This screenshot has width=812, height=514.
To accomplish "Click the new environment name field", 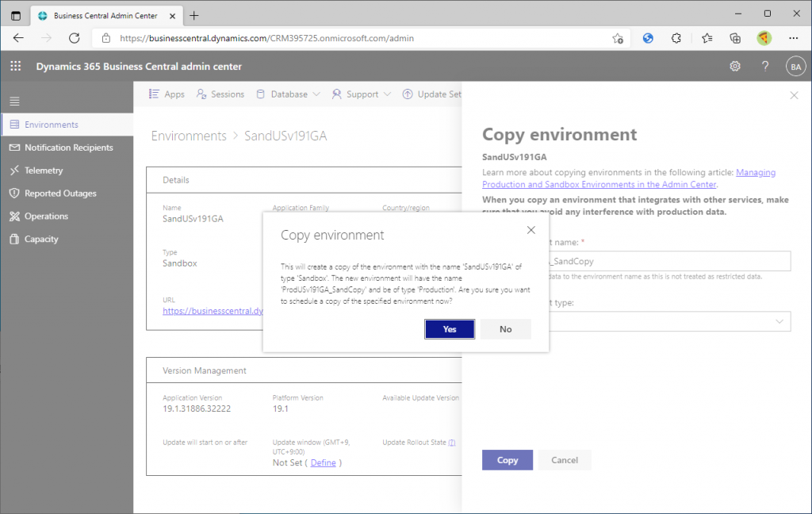I will tap(670, 261).
